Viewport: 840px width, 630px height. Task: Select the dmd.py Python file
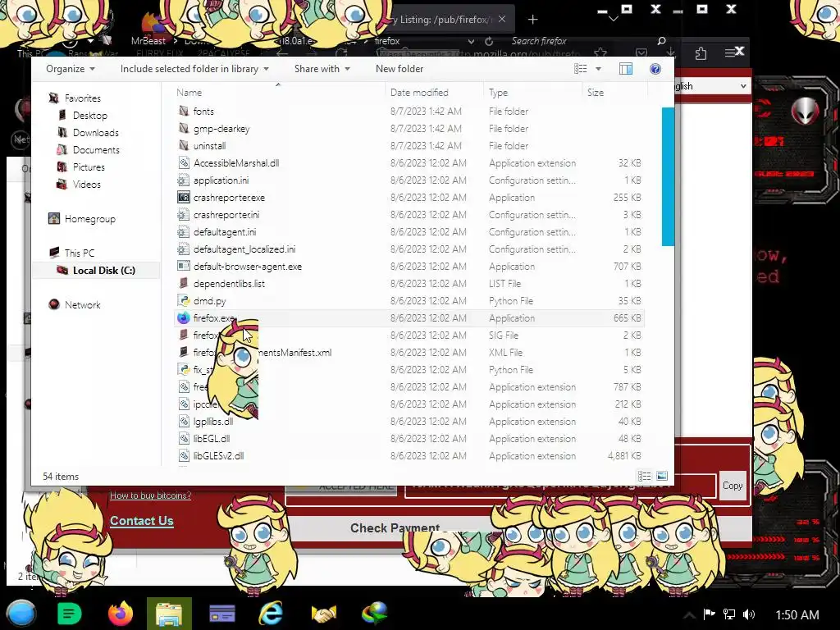[209, 300]
